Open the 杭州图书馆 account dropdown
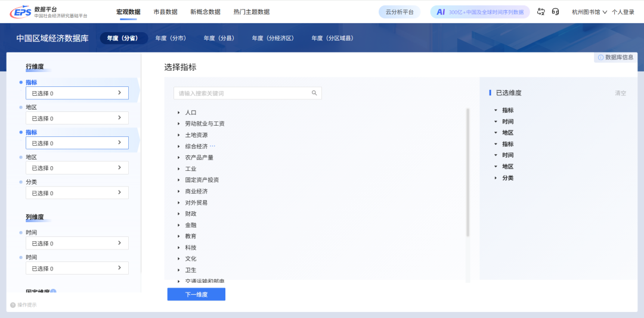The width and height of the screenshot is (644, 318). [589, 12]
